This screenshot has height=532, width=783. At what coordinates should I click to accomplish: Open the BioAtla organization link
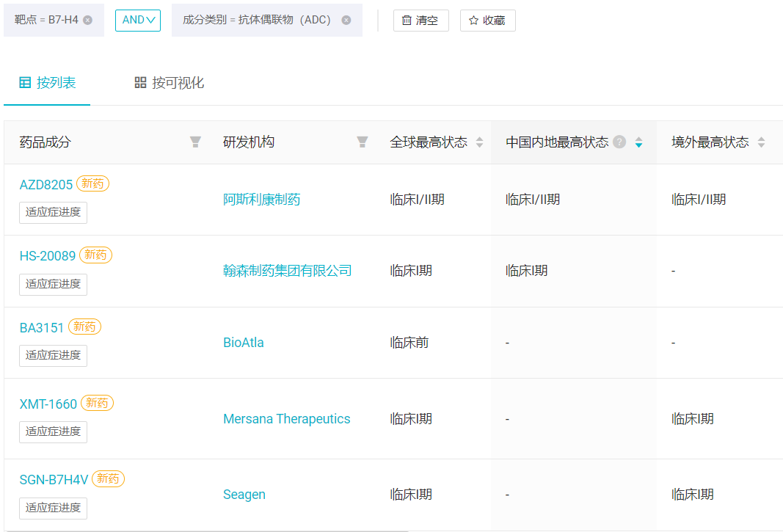coord(243,343)
